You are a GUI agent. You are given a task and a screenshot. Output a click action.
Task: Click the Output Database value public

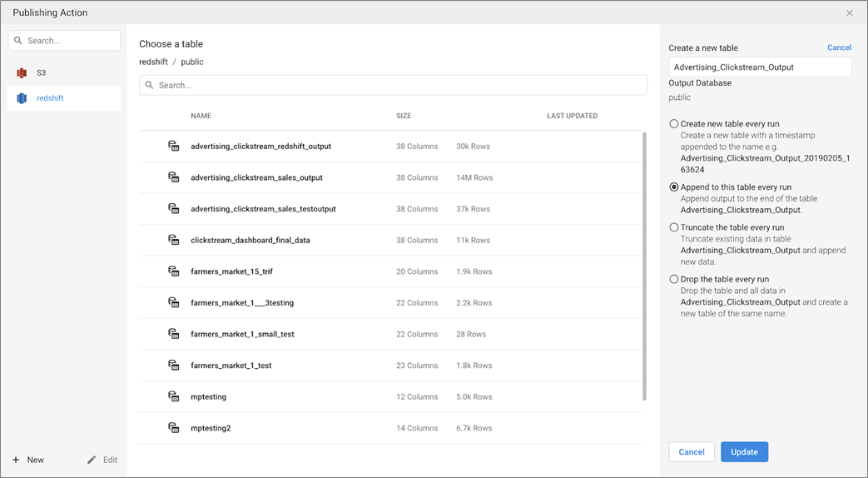point(679,97)
